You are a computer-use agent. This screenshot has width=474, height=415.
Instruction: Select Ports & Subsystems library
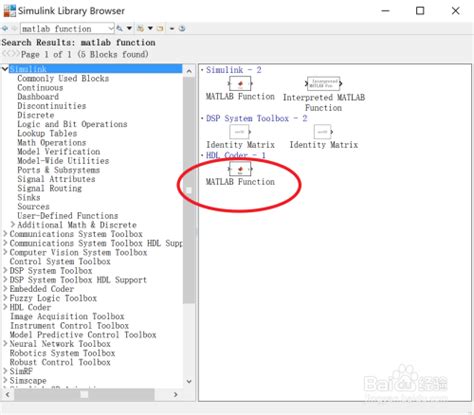point(58,170)
